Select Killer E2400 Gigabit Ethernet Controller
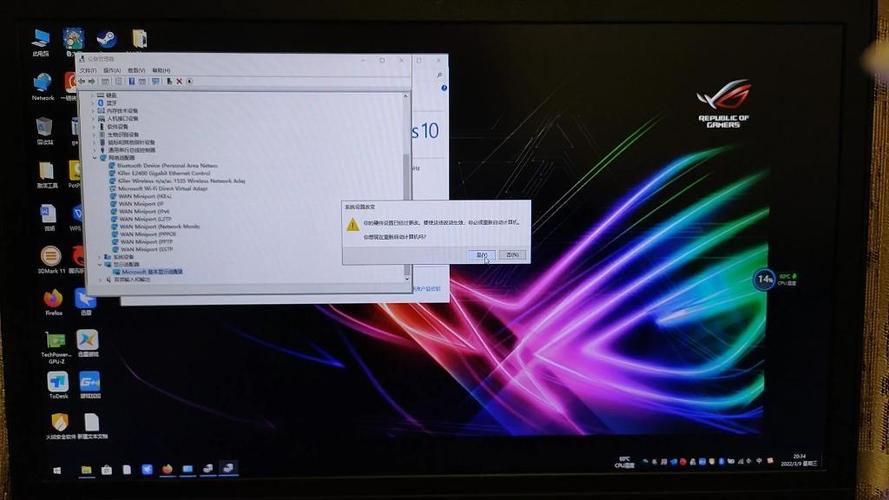Viewport: 889px width, 500px height. coord(160,173)
